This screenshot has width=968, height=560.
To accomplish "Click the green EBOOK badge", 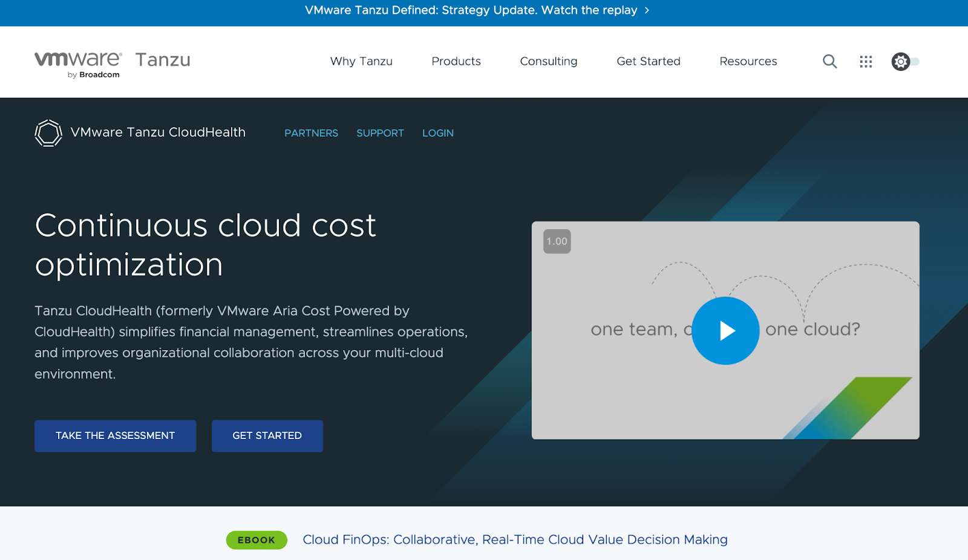I will tap(257, 540).
